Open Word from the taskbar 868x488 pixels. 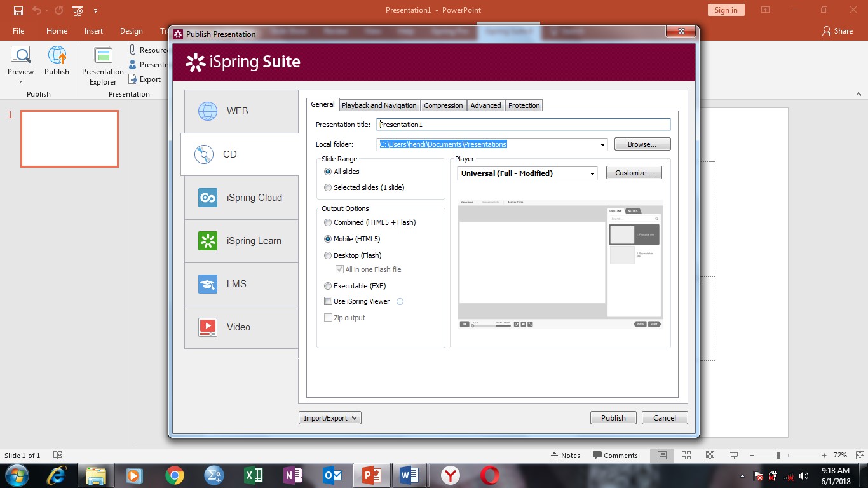coord(410,475)
